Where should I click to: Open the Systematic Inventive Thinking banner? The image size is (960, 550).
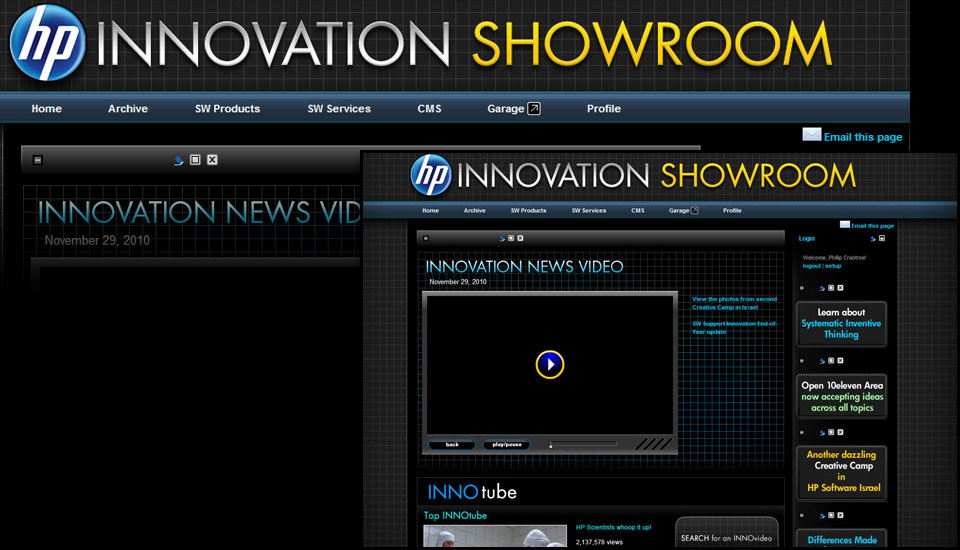pyautogui.click(x=841, y=324)
